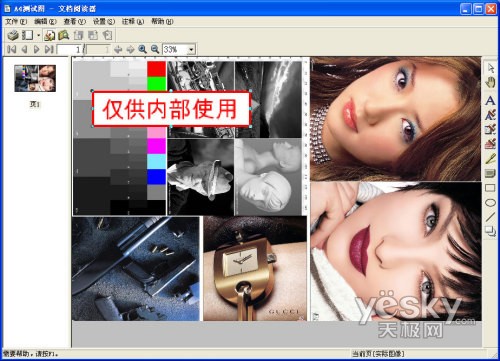Click the blue color patch
The image size is (500, 361).
157,177
